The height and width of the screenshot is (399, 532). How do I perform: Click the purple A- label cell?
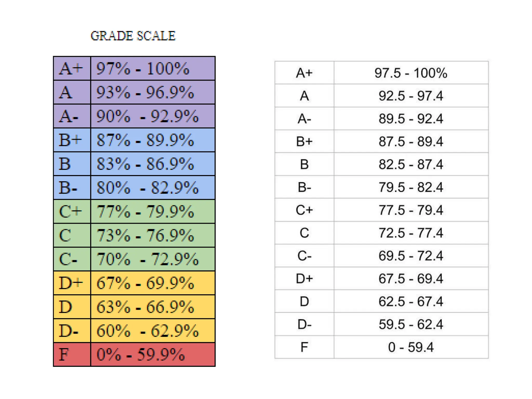[72, 116]
